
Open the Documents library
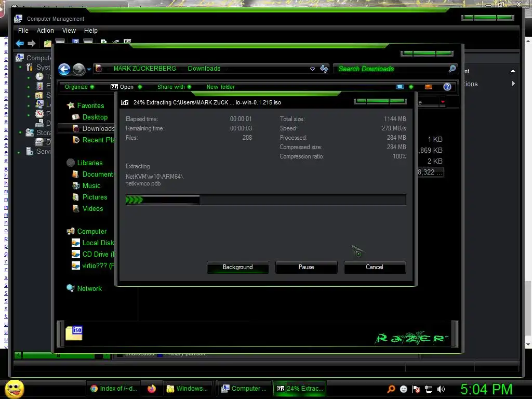click(x=94, y=174)
